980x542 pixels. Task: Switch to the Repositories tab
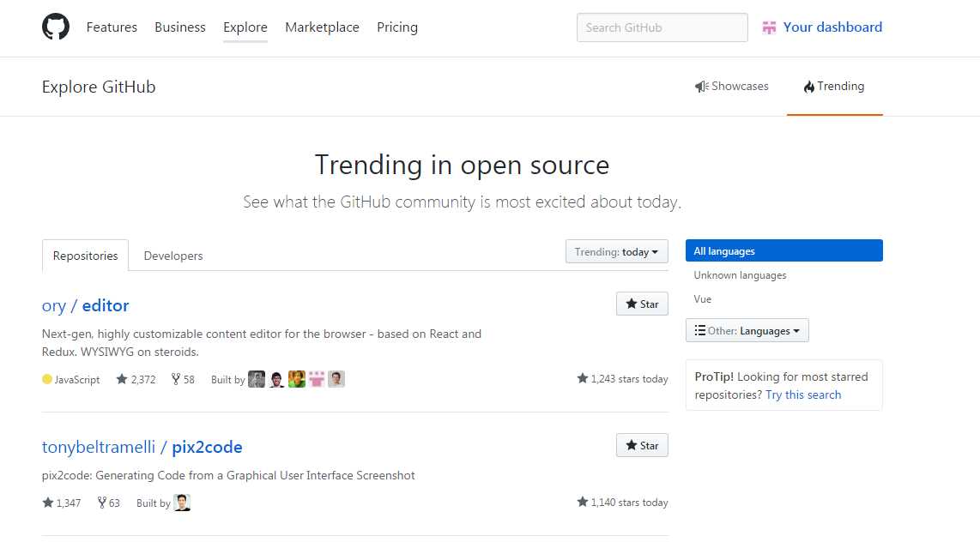point(85,256)
